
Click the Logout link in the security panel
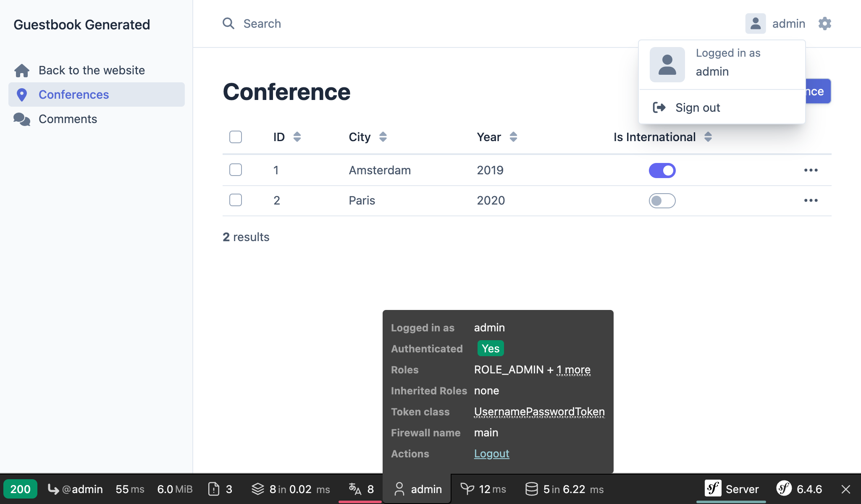(491, 453)
